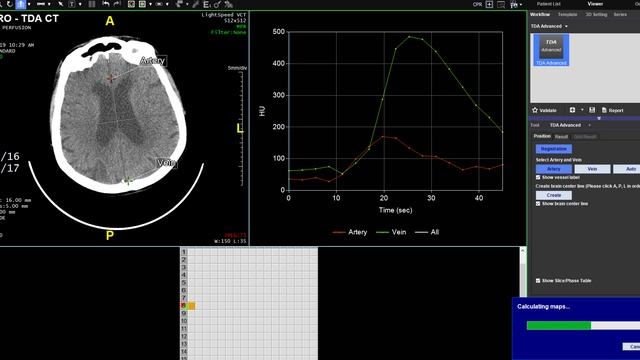Click the Vein label on CT image
The image size is (640, 360).
coord(167,163)
